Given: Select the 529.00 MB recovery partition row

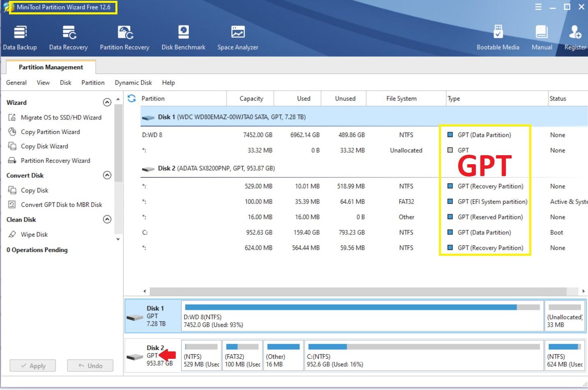Looking at the screenshot, I should (364, 186).
